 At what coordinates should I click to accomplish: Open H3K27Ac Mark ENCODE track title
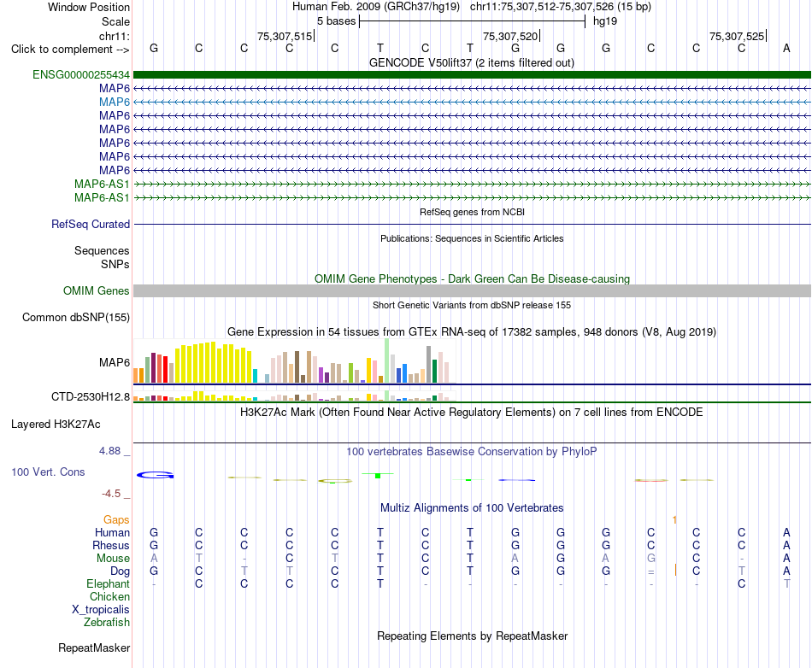[472, 413]
